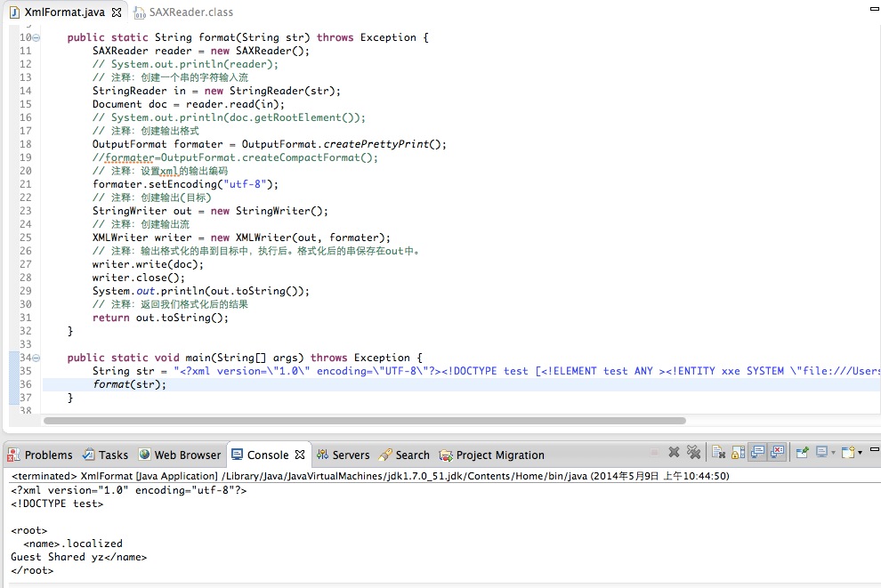
Task: Click the '<root>' opening tag in console
Action: 28,531
